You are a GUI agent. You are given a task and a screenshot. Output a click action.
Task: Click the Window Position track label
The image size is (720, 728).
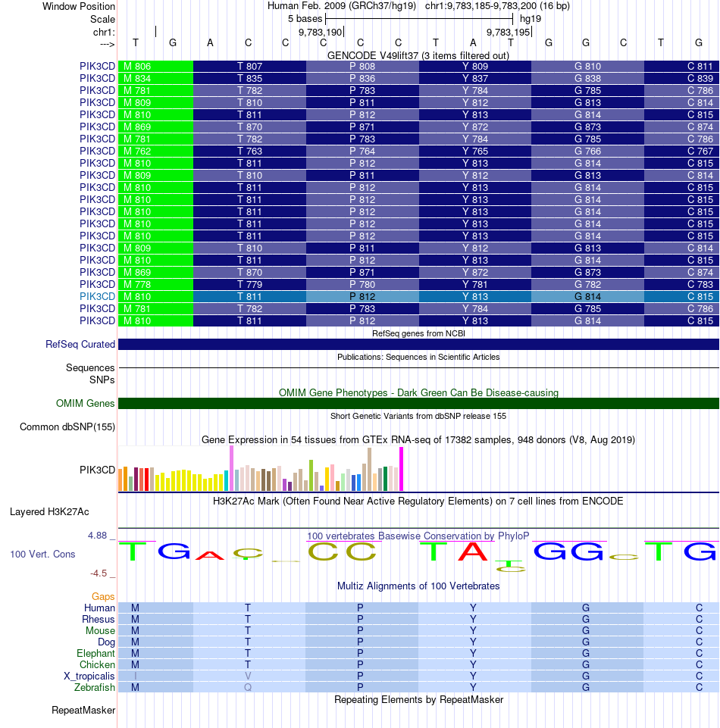(79, 7)
